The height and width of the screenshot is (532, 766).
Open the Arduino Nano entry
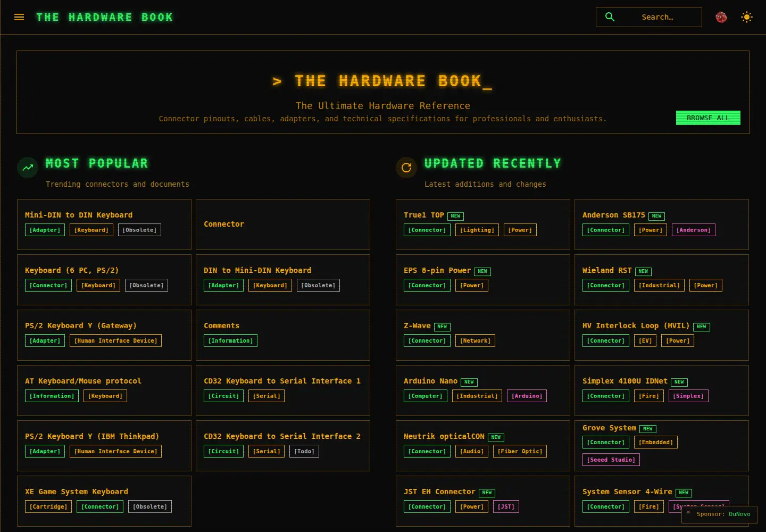[x=483, y=390]
